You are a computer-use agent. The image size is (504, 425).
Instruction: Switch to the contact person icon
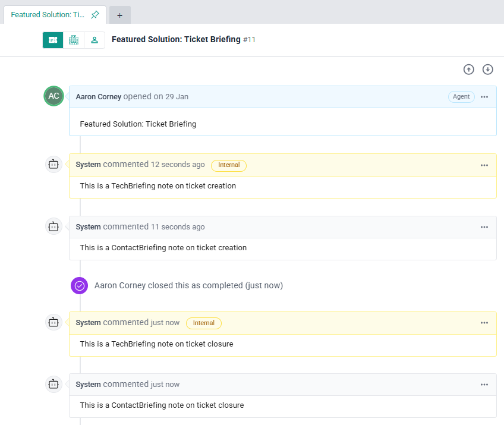pos(94,40)
